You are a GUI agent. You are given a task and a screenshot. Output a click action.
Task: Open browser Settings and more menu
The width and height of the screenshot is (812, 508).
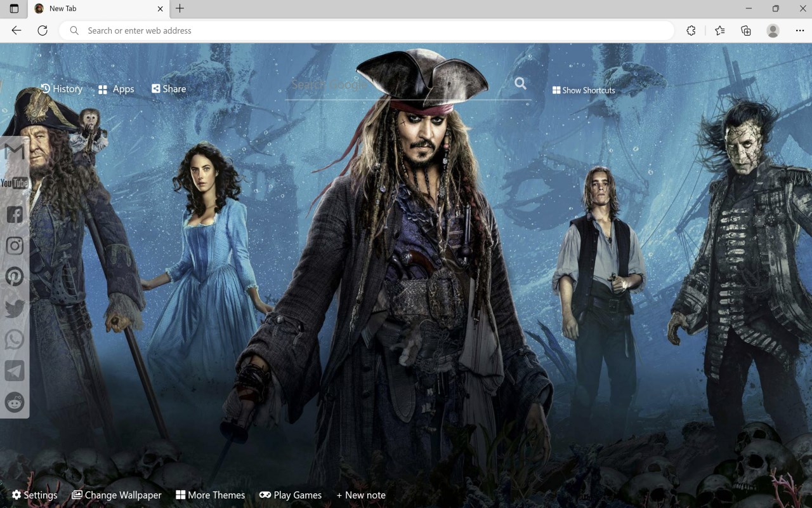click(x=800, y=30)
